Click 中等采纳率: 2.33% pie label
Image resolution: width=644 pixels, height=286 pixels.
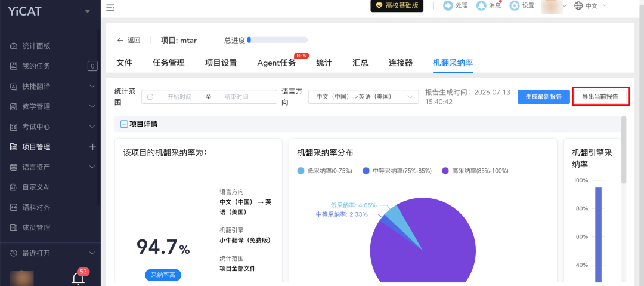coord(342,214)
